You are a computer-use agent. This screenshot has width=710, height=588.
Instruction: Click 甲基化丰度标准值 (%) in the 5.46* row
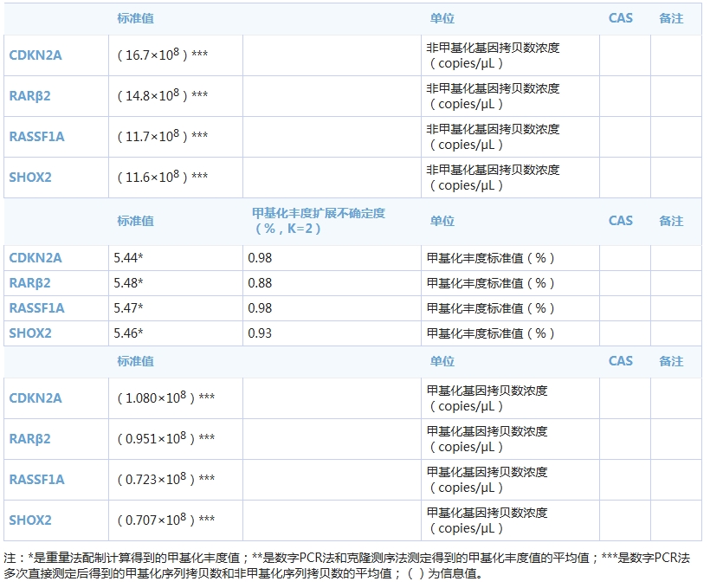[490, 333]
